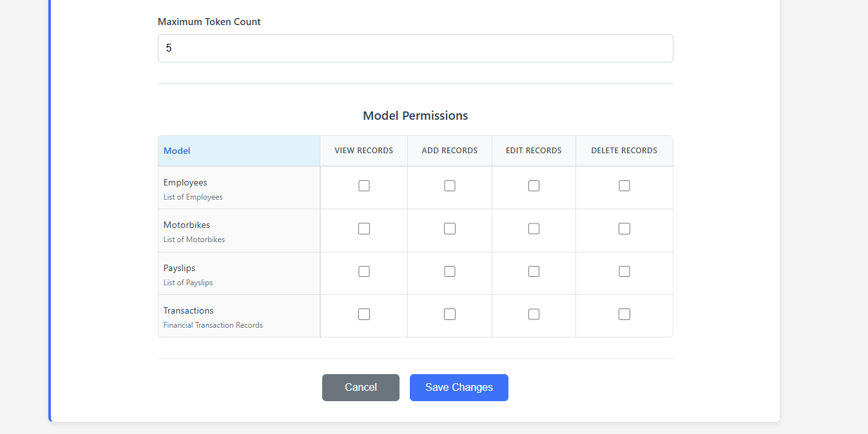Check Add Records for Motorbikes
The image size is (868, 434).
[449, 228]
